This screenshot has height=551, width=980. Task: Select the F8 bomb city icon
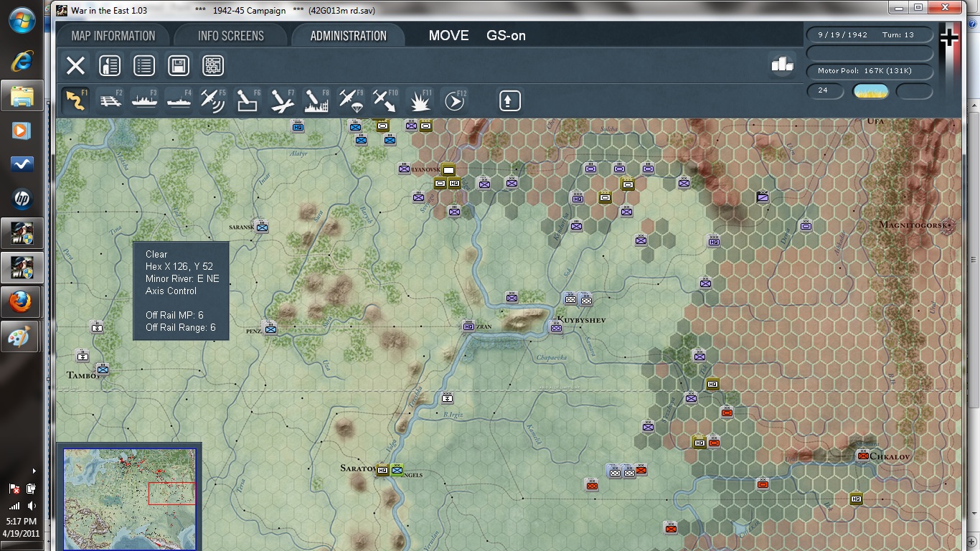pyautogui.click(x=316, y=101)
